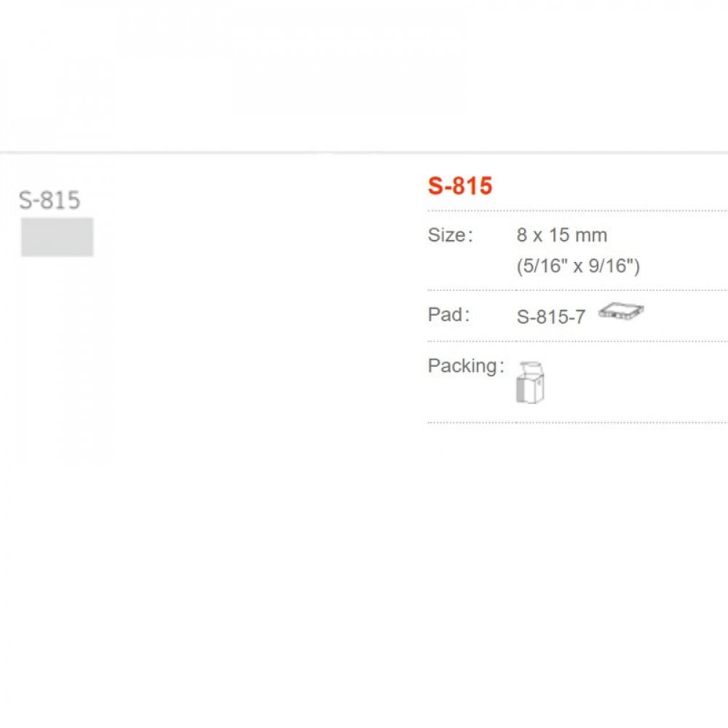728x728 pixels.
Task: Click the number 8 in the metric size
Action: (x=522, y=235)
